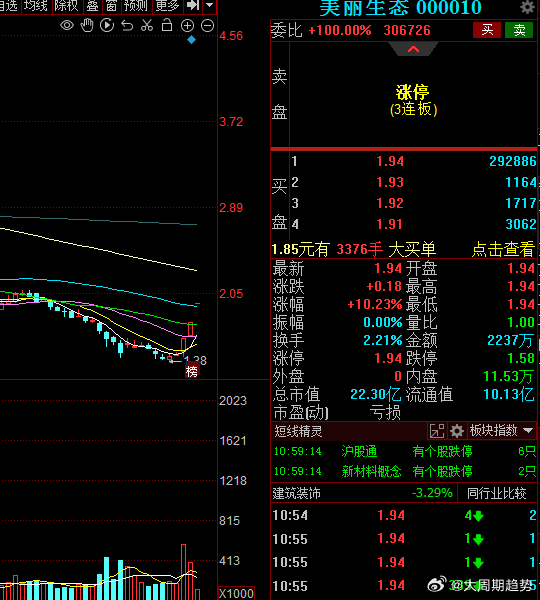
Task: Click the circular play replay icon
Action: coord(107,26)
